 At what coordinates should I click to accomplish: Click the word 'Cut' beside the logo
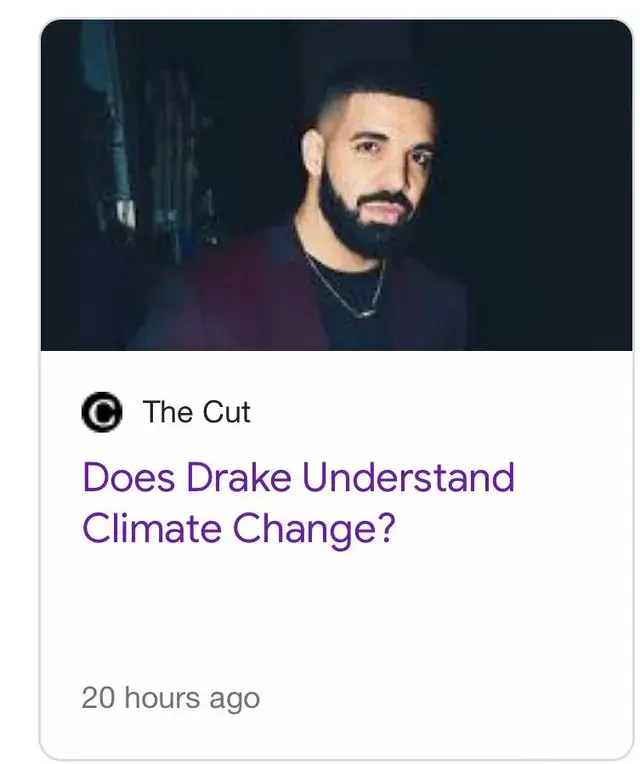tap(226, 412)
